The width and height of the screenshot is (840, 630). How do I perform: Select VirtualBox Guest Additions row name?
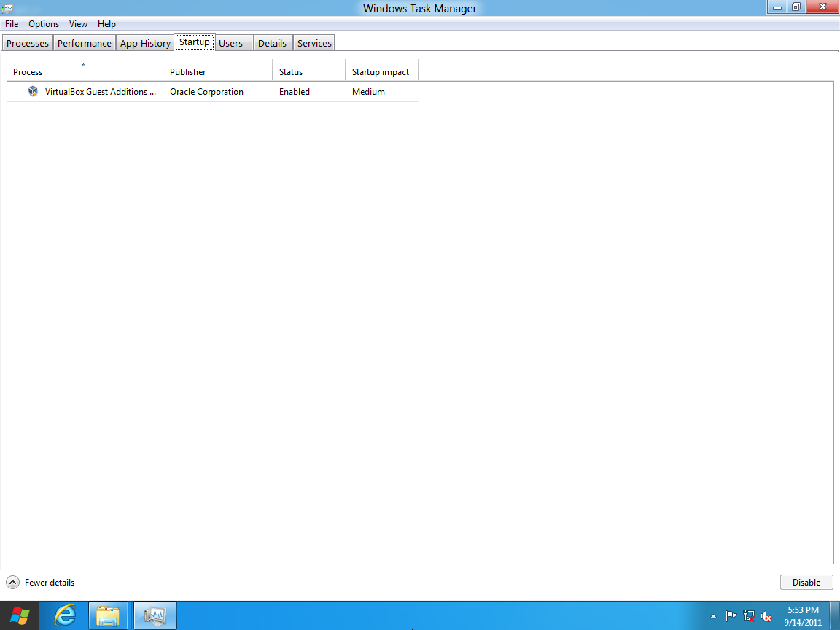pos(100,92)
